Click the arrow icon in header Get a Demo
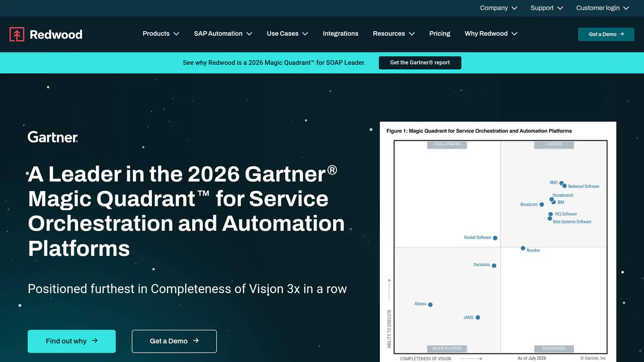The height and width of the screenshot is (362, 644). (x=622, y=34)
